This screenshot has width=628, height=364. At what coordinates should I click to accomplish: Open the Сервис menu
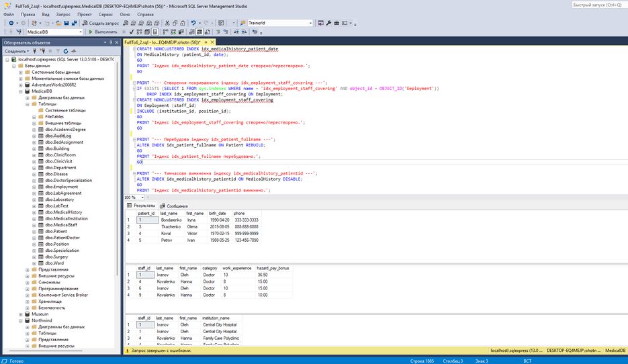click(105, 14)
